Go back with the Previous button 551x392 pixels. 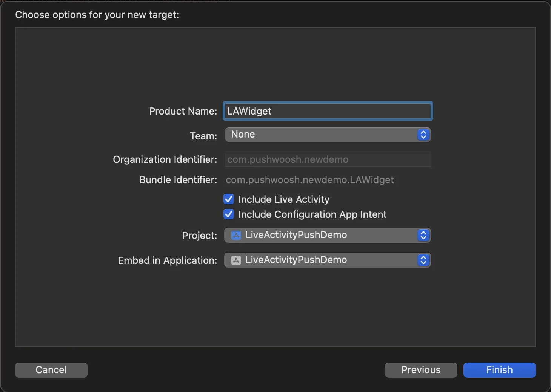coord(421,370)
